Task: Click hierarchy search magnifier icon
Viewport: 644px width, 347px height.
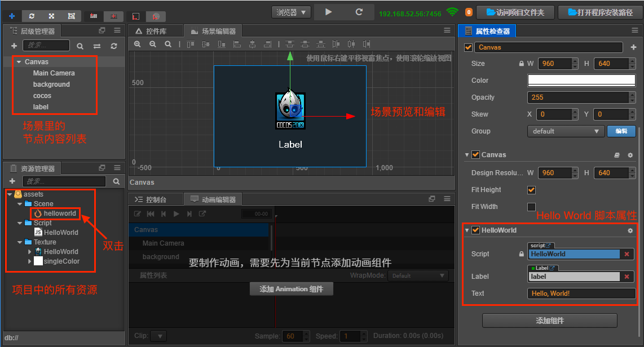Action: (80, 46)
